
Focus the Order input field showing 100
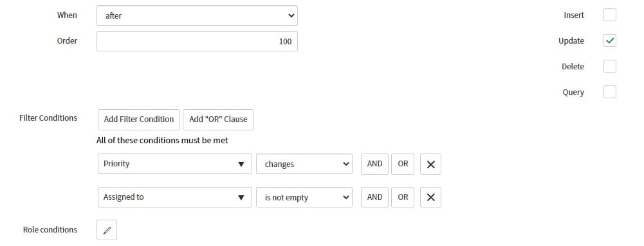point(197,41)
